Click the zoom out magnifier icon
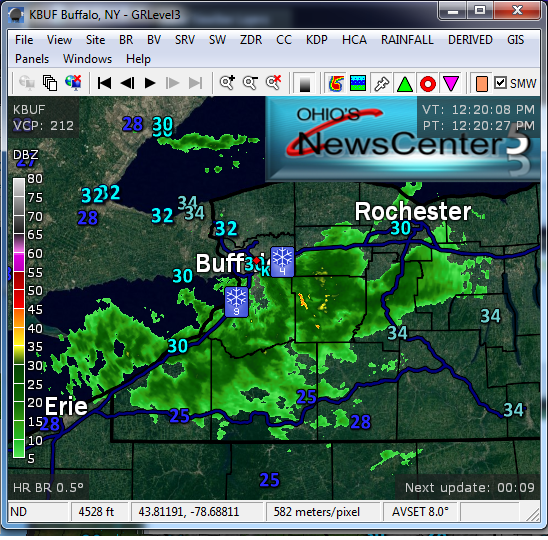 pyautogui.click(x=250, y=83)
